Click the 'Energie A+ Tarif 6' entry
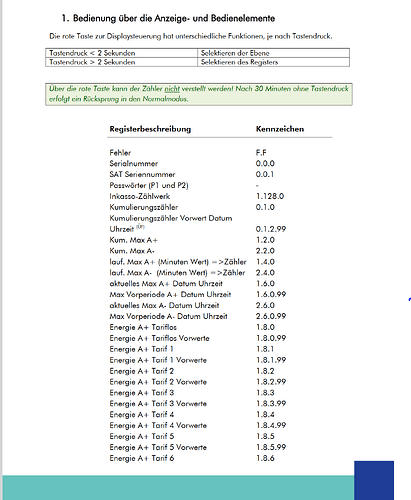This screenshot has width=411, height=500. pos(142,458)
